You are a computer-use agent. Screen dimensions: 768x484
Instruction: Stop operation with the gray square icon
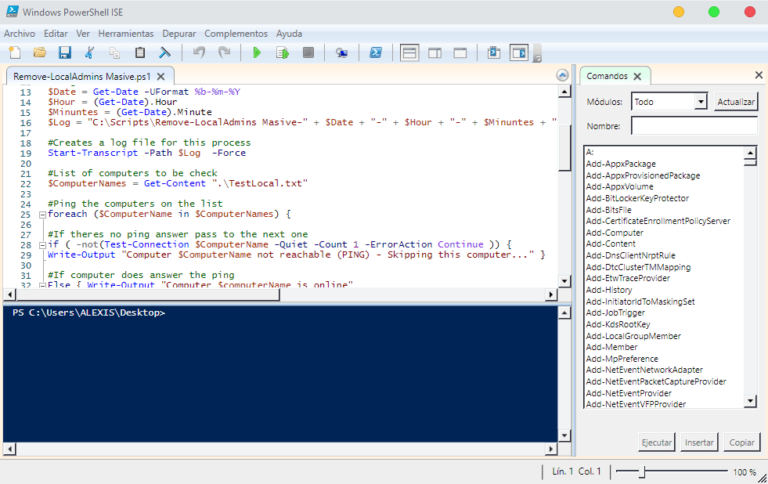[x=308, y=52]
